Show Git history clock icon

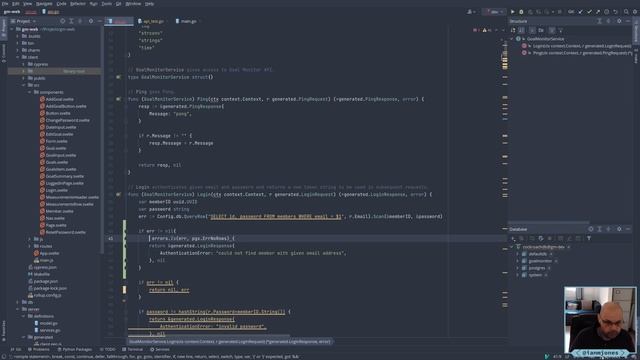pos(607,12)
